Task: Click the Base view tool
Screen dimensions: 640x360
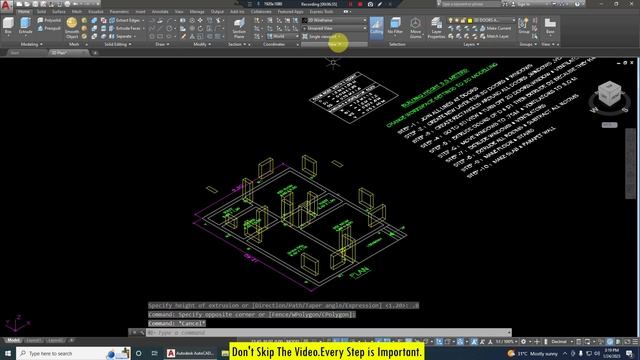Action: [x=550, y=26]
